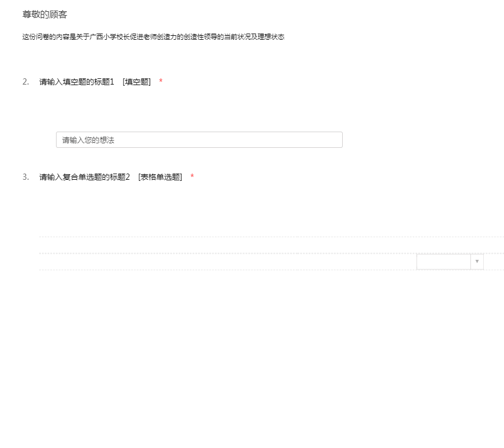Screen dimensions: 504x448
Task: Click the dropdown arrow in the table row
Action: [x=477, y=262]
